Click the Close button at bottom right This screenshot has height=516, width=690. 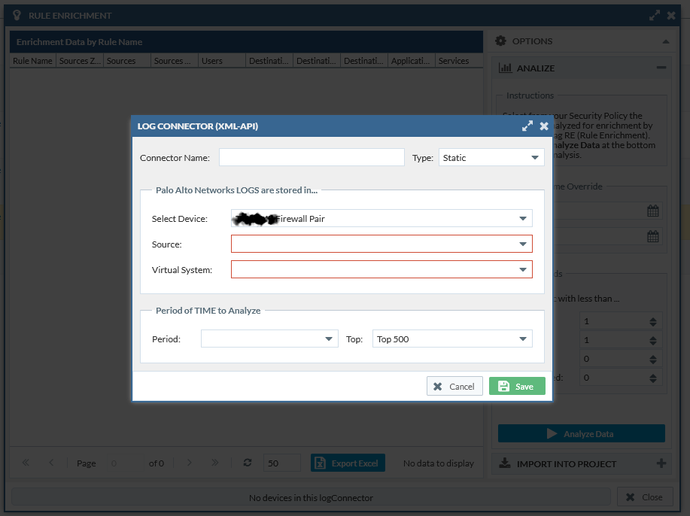click(x=643, y=497)
